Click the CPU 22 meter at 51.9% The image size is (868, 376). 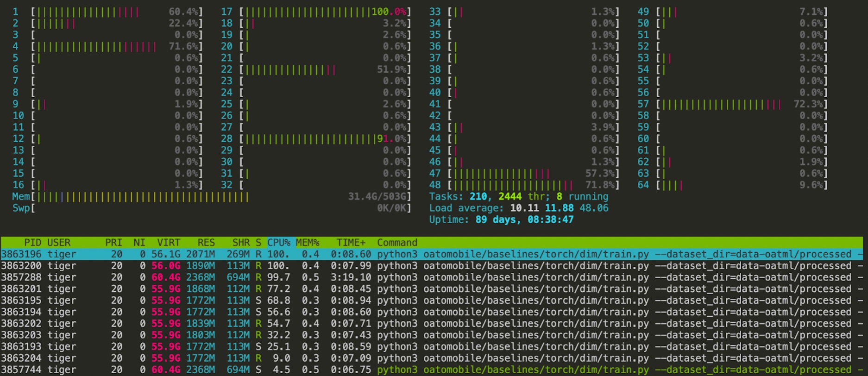316,69
